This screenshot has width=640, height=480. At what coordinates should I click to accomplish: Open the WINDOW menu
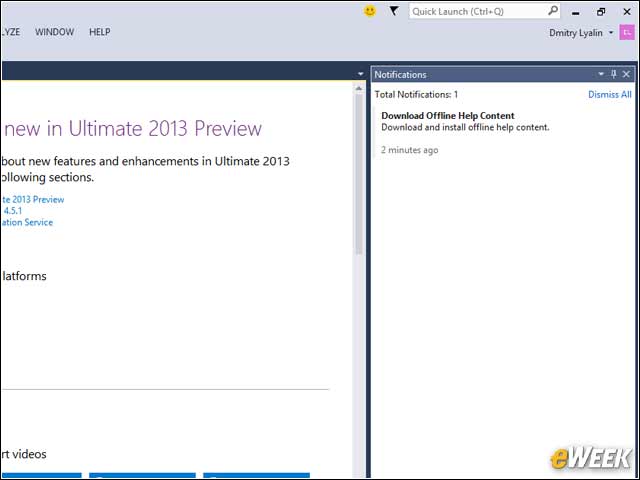pyautogui.click(x=54, y=32)
